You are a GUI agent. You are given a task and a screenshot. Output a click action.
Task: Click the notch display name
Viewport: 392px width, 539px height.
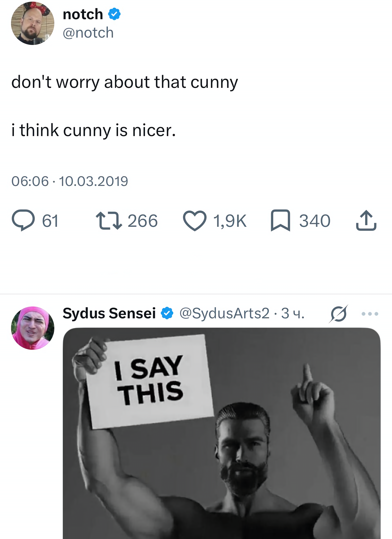[83, 14]
